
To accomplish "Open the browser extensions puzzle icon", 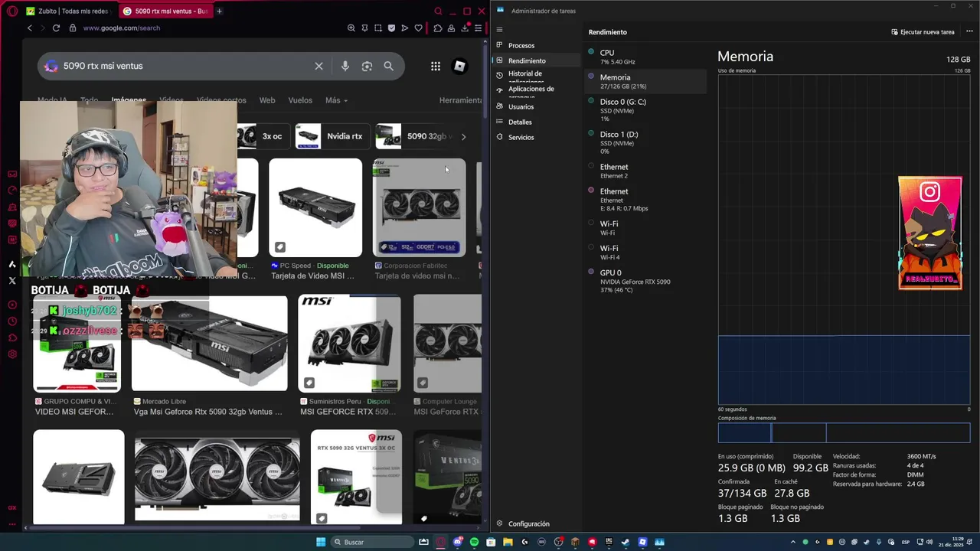I will pos(437,28).
